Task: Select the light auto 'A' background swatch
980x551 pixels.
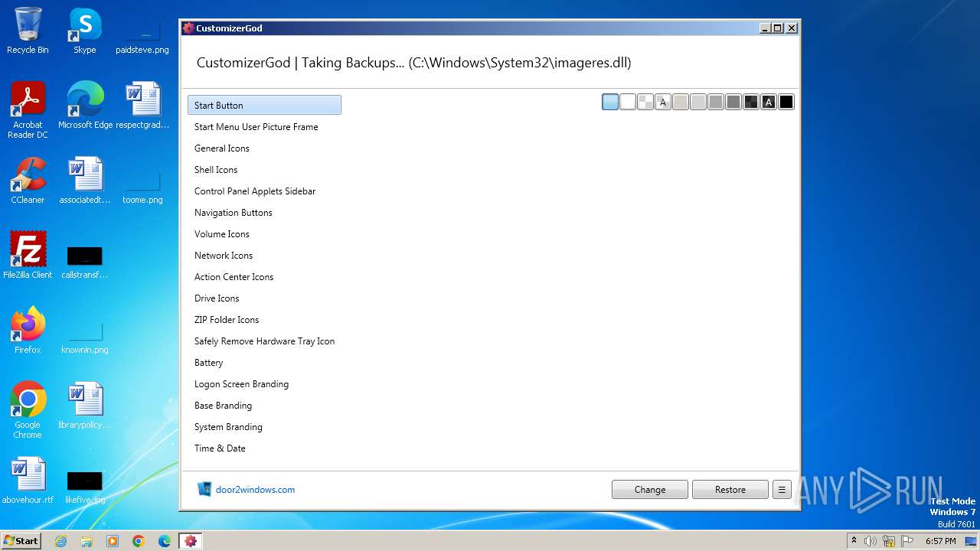Action: tap(663, 102)
